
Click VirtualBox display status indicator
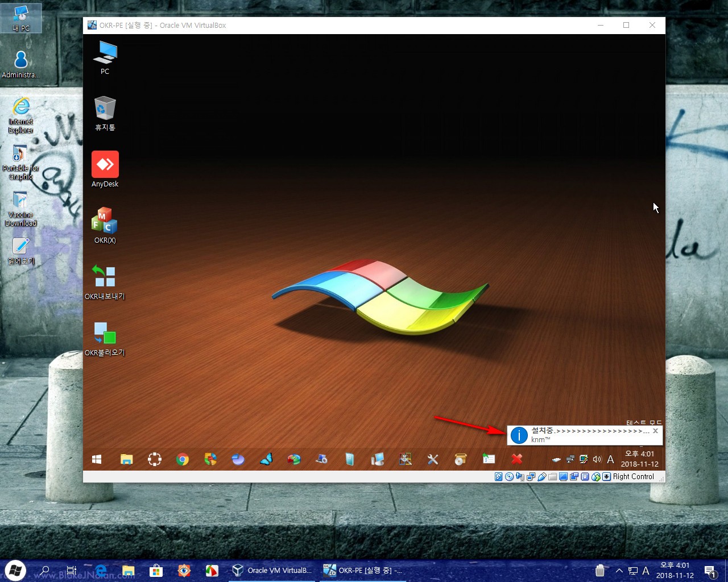point(563,477)
